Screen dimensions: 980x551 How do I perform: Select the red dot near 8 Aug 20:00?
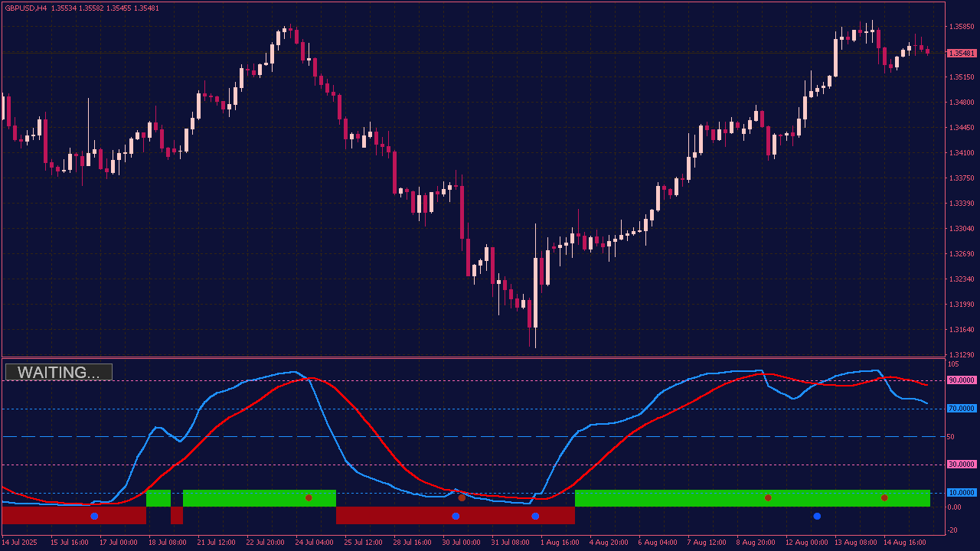pyautogui.click(x=768, y=497)
